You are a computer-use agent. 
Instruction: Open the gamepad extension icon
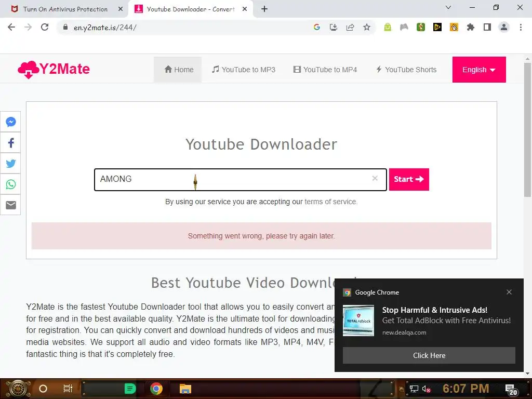(x=404, y=27)
